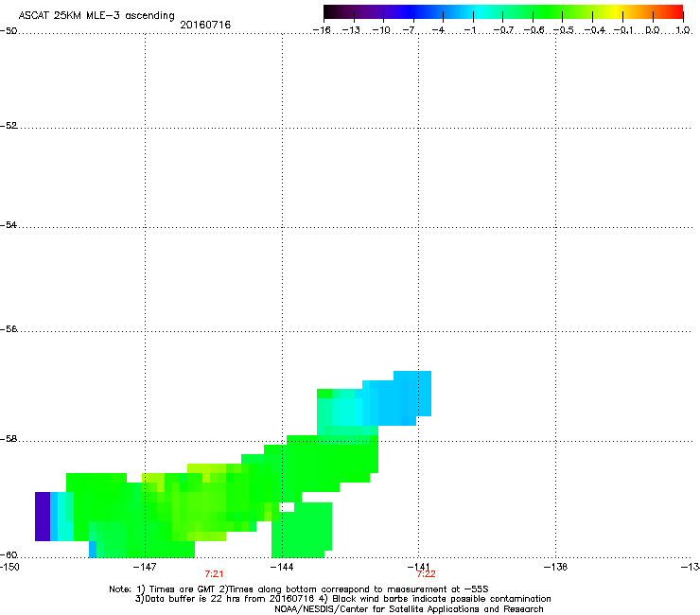The width and height of the screenshot is (700, 615).
Task: Click the purple data cell at left edge
Action: [x=43, y=517]
